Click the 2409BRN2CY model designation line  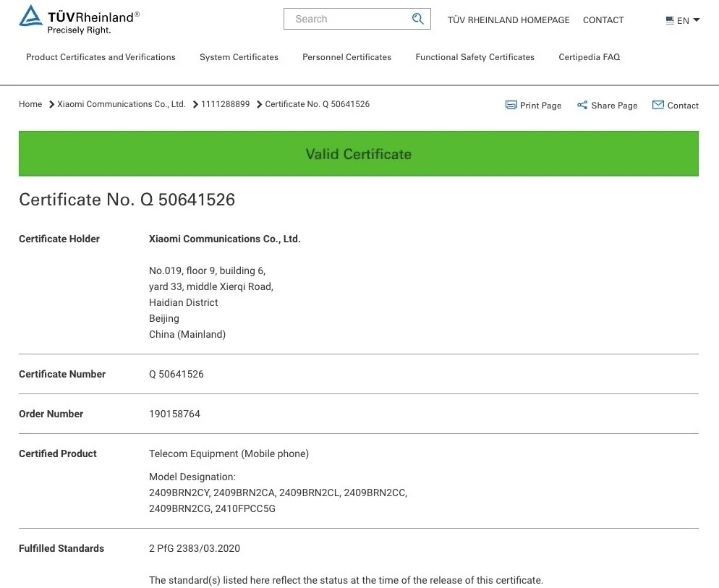point(278,493)
